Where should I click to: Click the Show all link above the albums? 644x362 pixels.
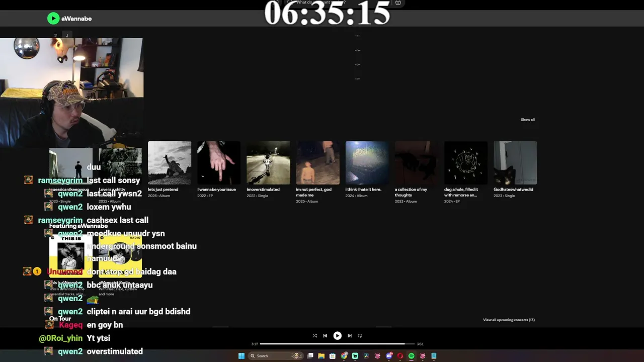point(528,120)
